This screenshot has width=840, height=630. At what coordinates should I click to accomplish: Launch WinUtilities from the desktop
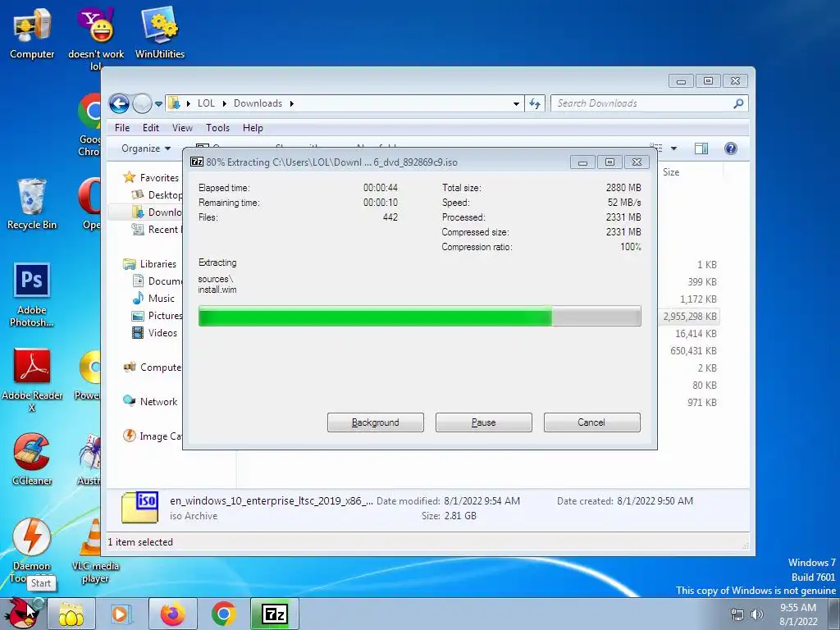(x=160, y=34)
